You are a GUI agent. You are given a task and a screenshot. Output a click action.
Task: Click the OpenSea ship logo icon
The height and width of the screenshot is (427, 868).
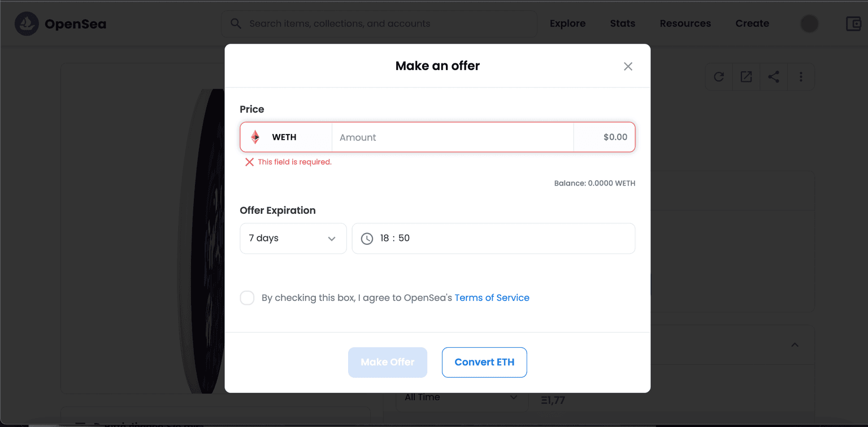pos(27,24)
